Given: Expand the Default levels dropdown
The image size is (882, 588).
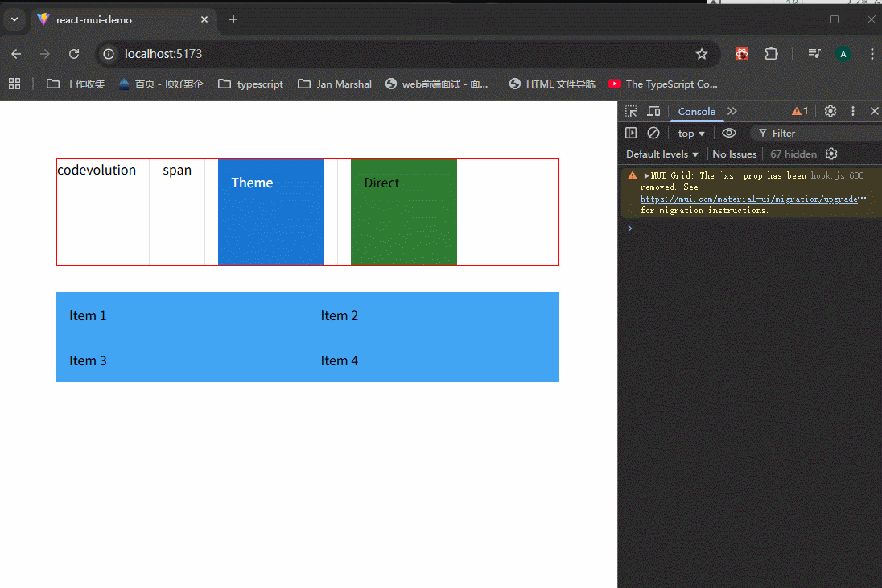Looking at the screenshot, I should pyautogui.click(x=662, y=154).
